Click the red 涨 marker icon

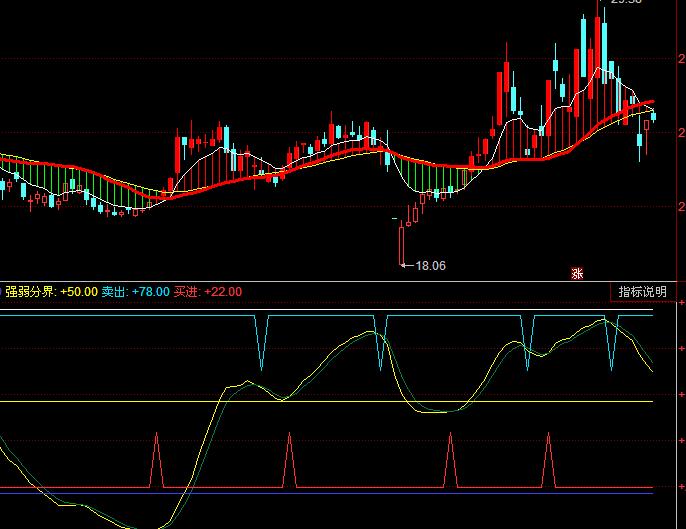point(576,272)
